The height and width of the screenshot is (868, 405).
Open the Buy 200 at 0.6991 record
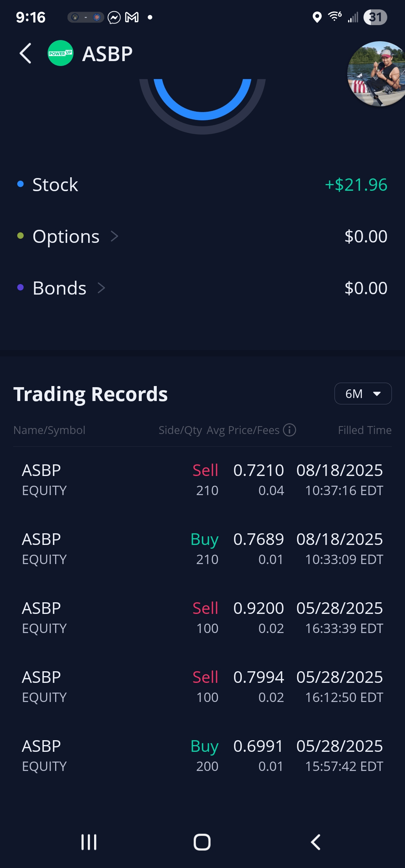[202, 756]
